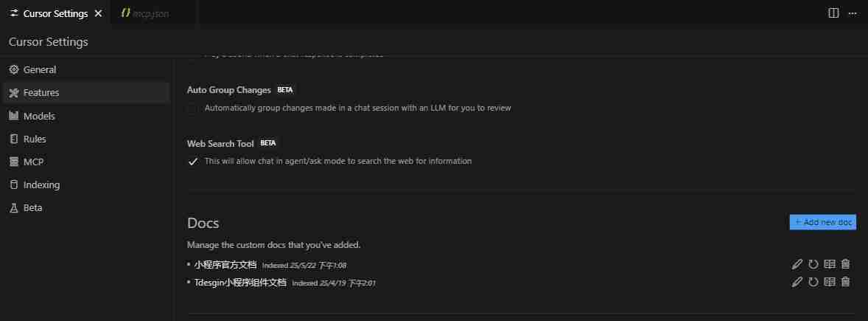Edit the Tdesgin小程序组件文档 entry
The image size is (868, 321).
point(797,282)
